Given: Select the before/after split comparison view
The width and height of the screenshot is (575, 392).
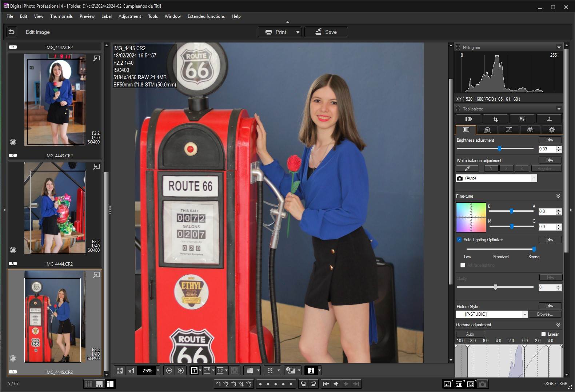Looking at the screenshot, I should (207, 371).
